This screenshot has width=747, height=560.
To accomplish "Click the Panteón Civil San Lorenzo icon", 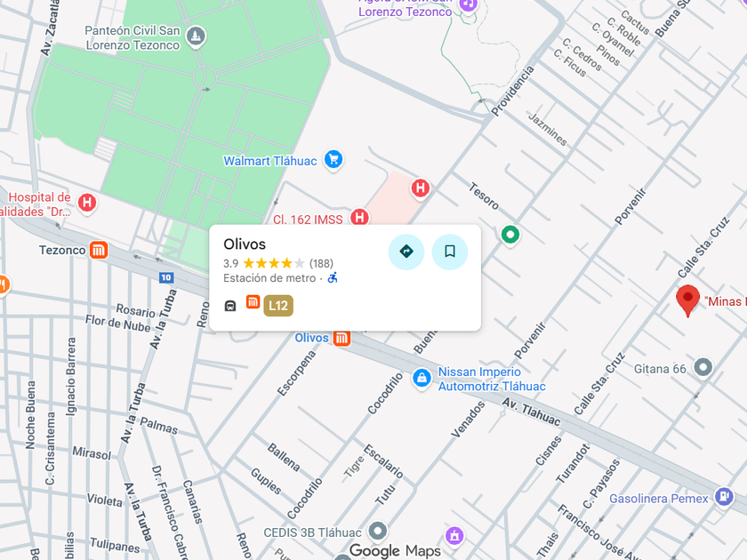I will [196, 36].
